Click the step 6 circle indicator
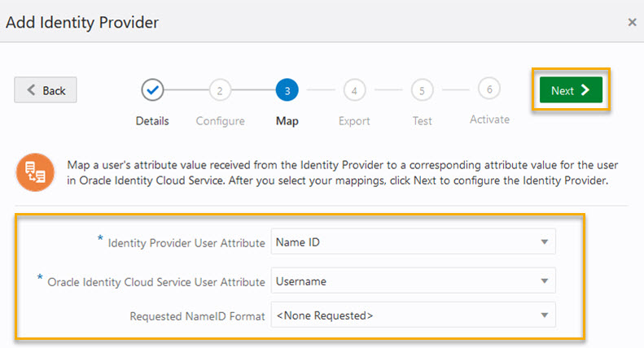Image resolution: width=644 pixels, height=348 pixels. click(x=489, y=89)
